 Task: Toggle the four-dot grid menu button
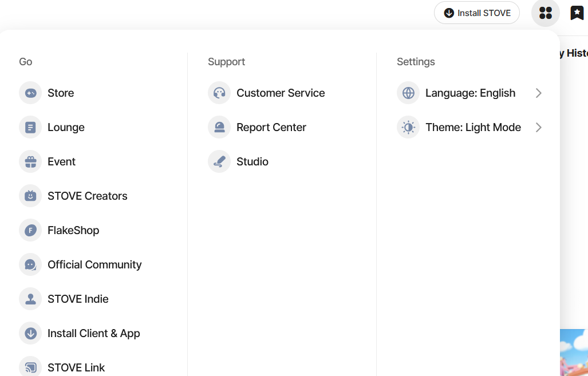[545, 13]
